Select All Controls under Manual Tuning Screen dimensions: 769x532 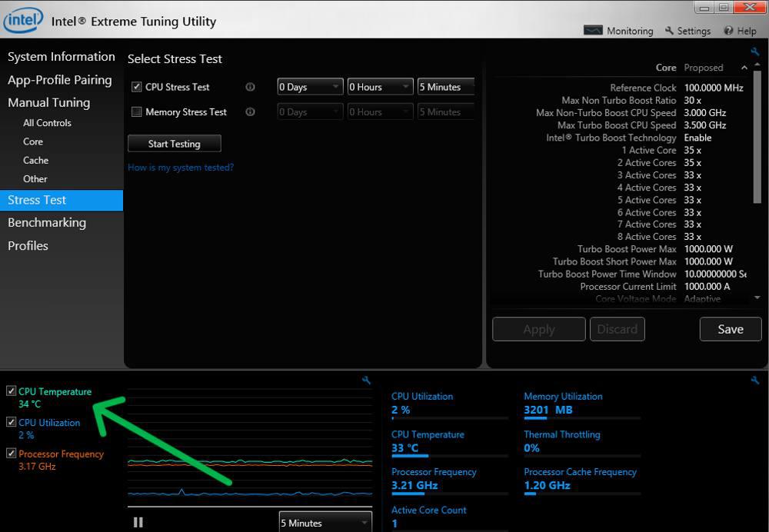click(47, 123)
